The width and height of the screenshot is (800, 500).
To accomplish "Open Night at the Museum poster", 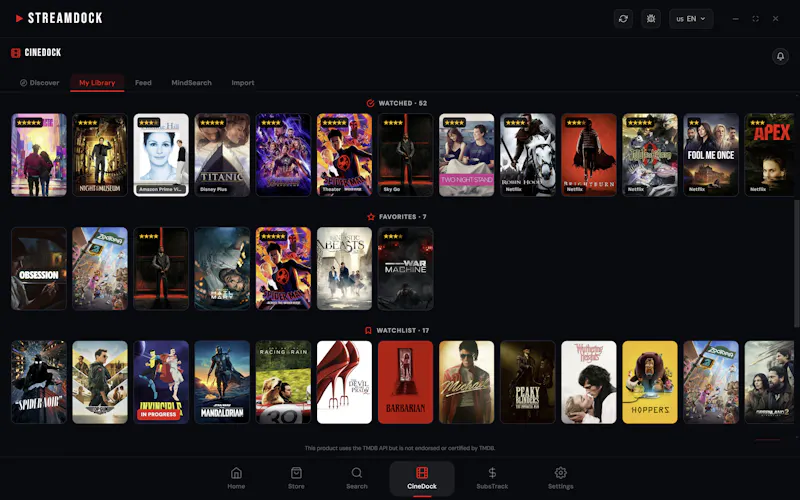I will [100, 155].
